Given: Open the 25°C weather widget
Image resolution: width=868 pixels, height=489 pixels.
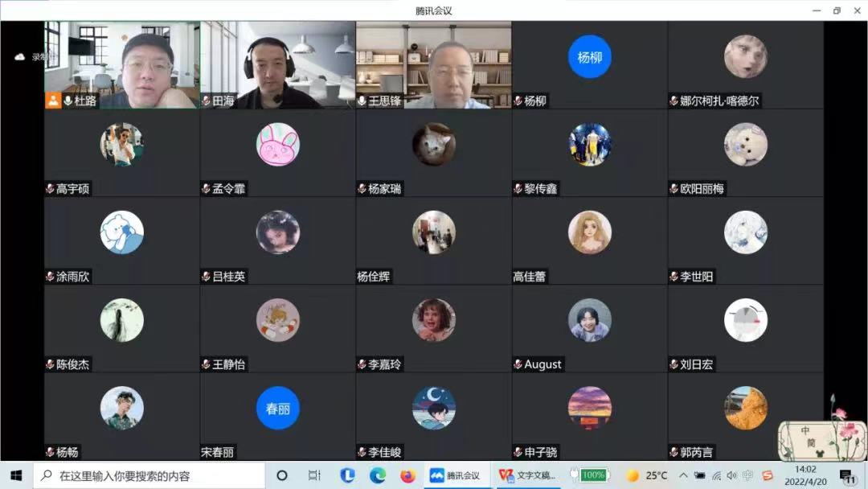Looking at the screenshot, I should coord(648,475).
